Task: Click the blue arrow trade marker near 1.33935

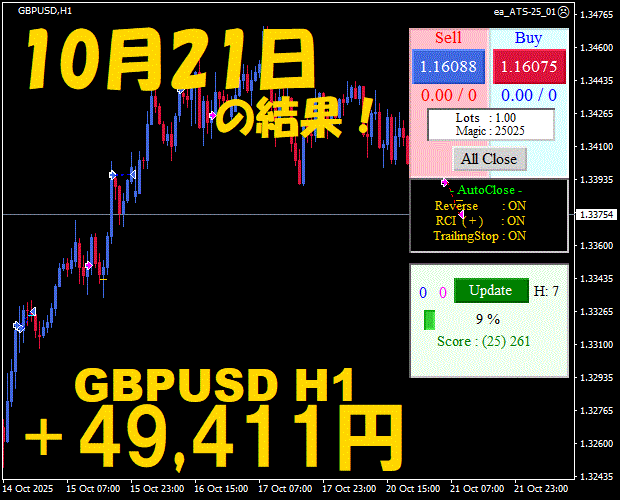Action: (113, 175)
